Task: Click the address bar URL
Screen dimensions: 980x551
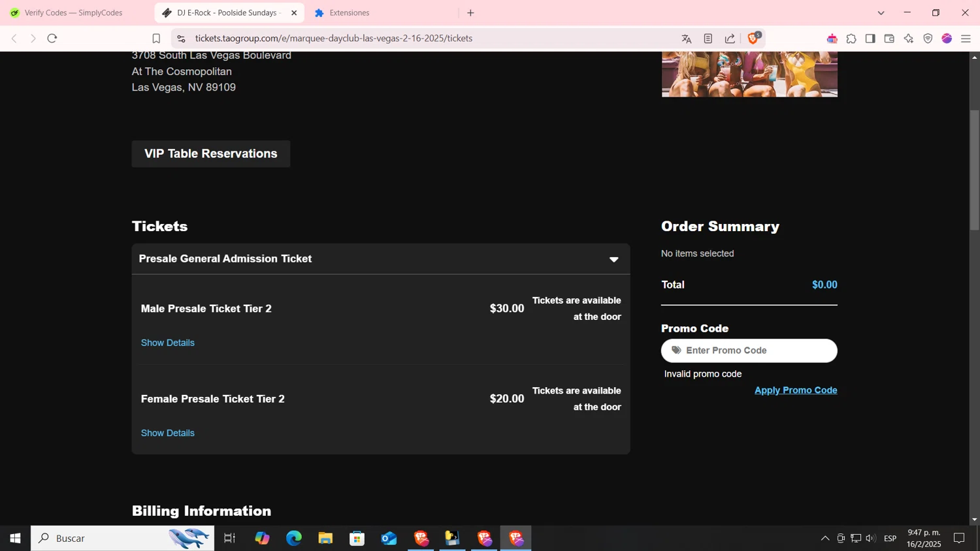Action: 334,39
